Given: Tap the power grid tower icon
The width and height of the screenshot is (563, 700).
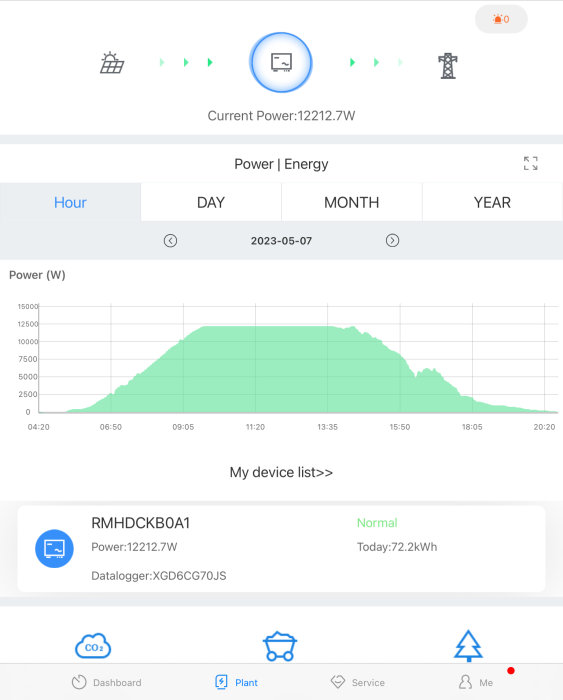Looking at the screenshot, I should click(x=448, y=66).
